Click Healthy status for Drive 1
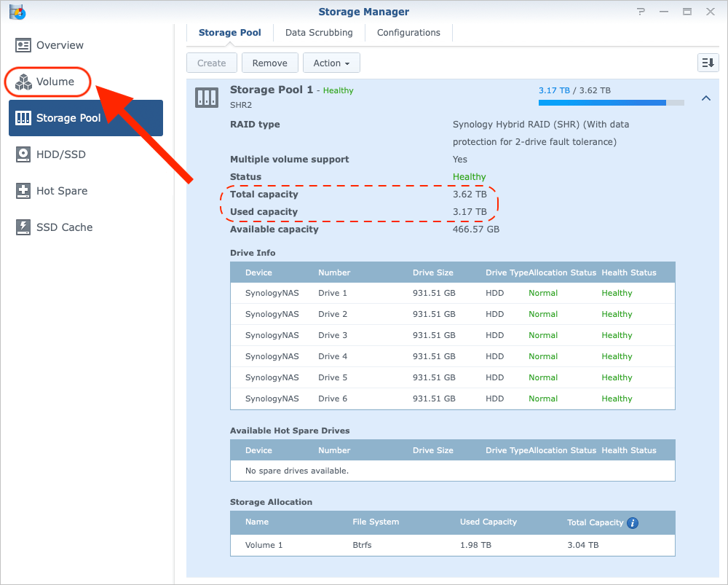The image size is (728, 585). tap(617, 293)
